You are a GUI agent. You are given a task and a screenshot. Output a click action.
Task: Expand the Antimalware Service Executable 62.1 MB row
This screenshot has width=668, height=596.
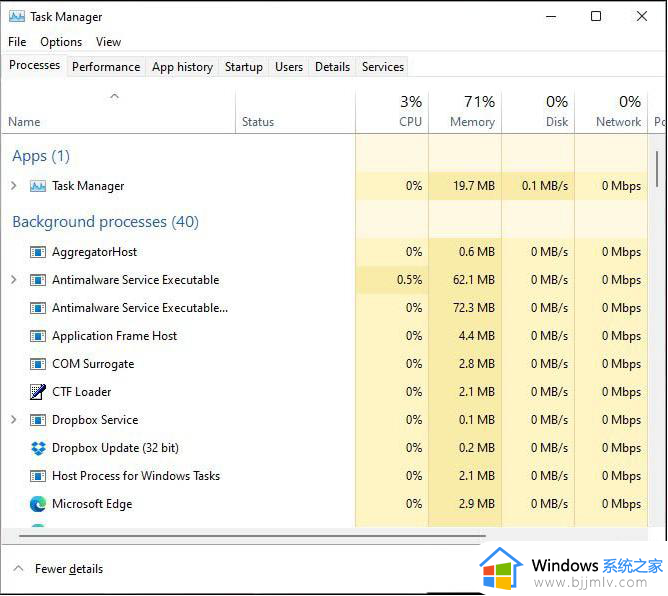coord(14,280)
